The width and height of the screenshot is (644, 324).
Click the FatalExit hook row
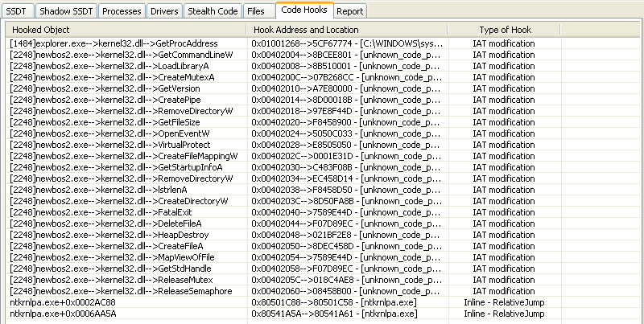(x=103, y=212)
